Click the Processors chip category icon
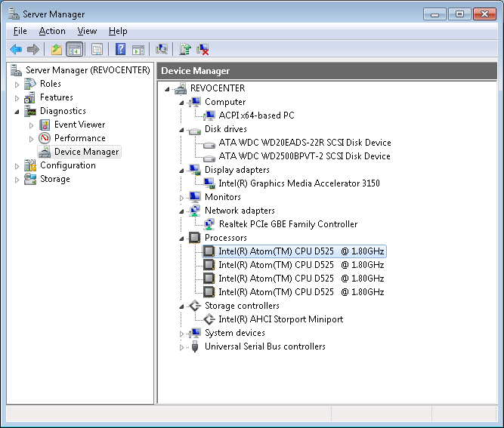This screenshot has height=428, width=504. (194, 238)
